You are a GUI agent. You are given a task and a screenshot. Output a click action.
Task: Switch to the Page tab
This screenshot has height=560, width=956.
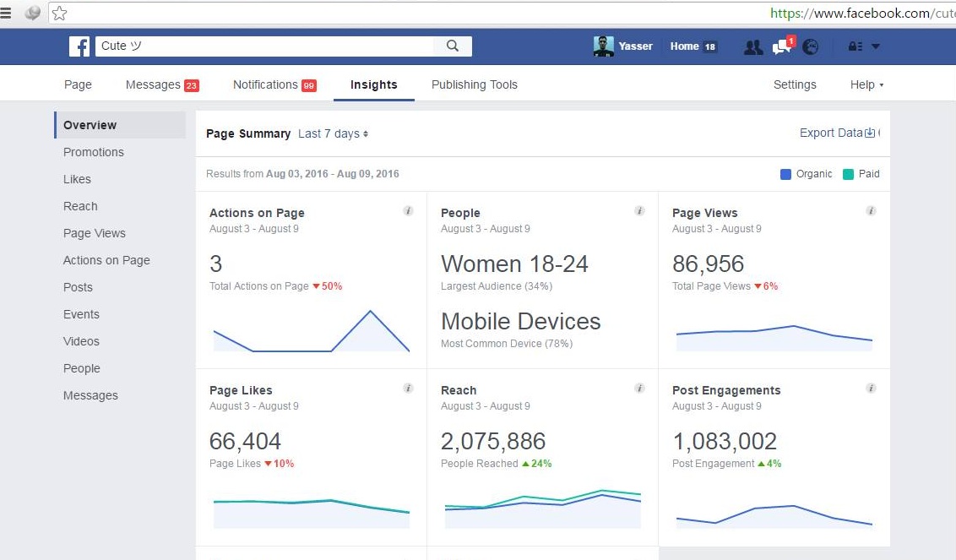pos(78,84)
